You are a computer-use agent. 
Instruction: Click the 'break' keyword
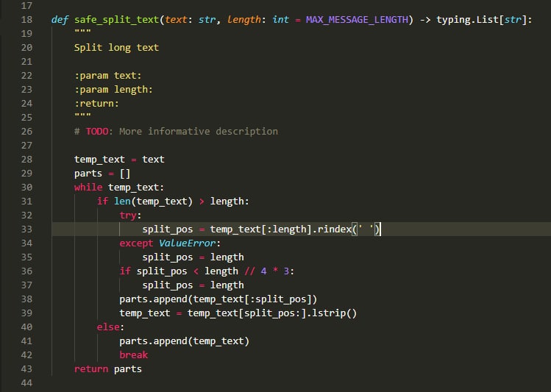pyautogui.click(x=134, y=354)
